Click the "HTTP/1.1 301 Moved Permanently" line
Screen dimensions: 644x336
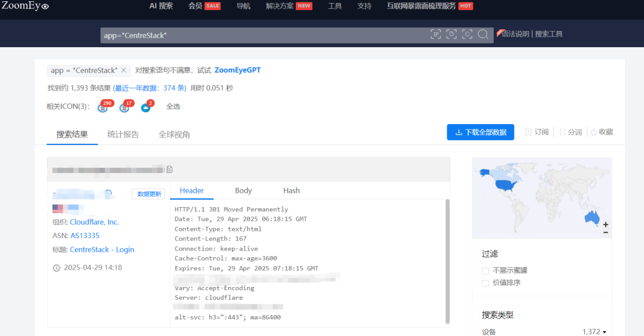[231, 209]
